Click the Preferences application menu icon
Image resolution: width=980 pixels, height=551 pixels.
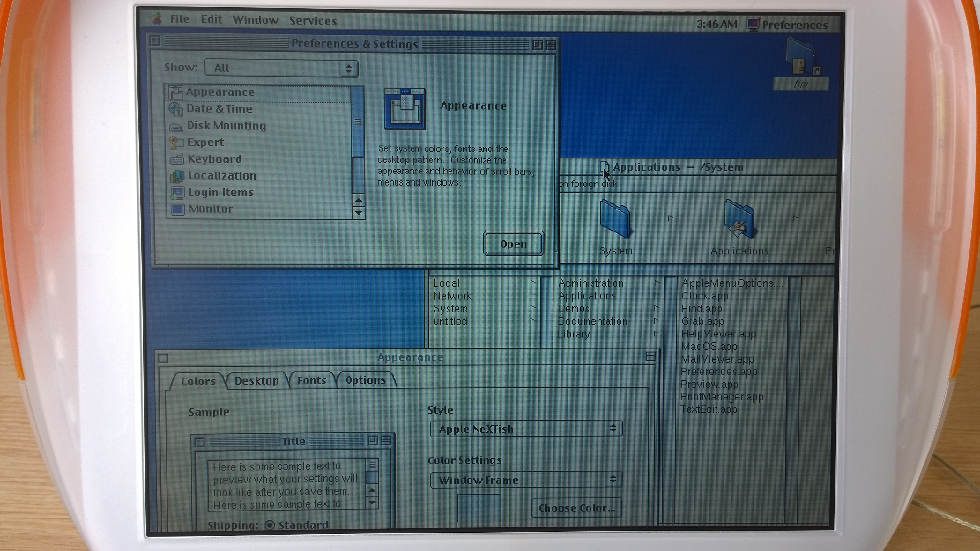point(753,24)
